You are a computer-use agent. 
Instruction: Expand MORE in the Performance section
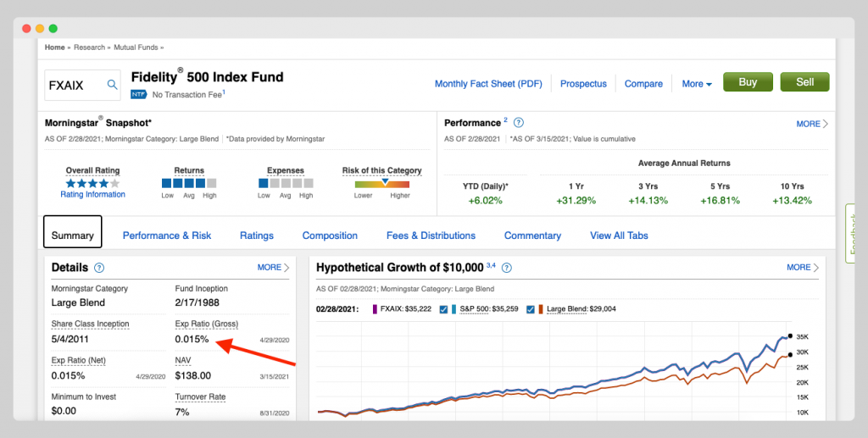pos(812,124)
